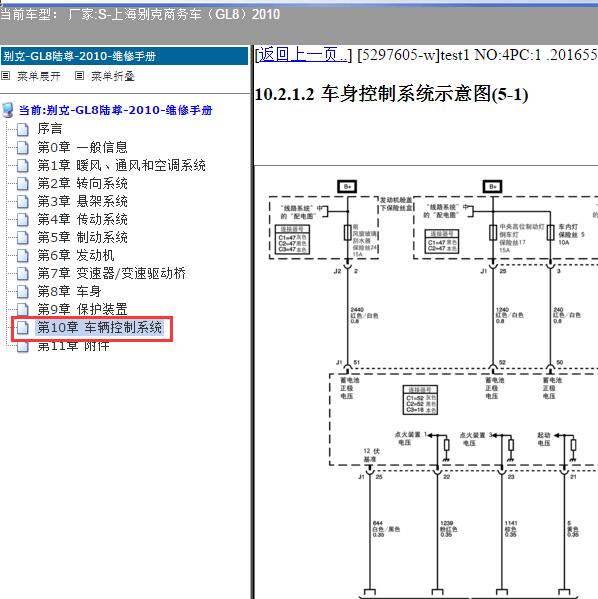This screenshot has height=599, width=598.
Task: Click the page icon next to 第1章
Action: point(23,166)
